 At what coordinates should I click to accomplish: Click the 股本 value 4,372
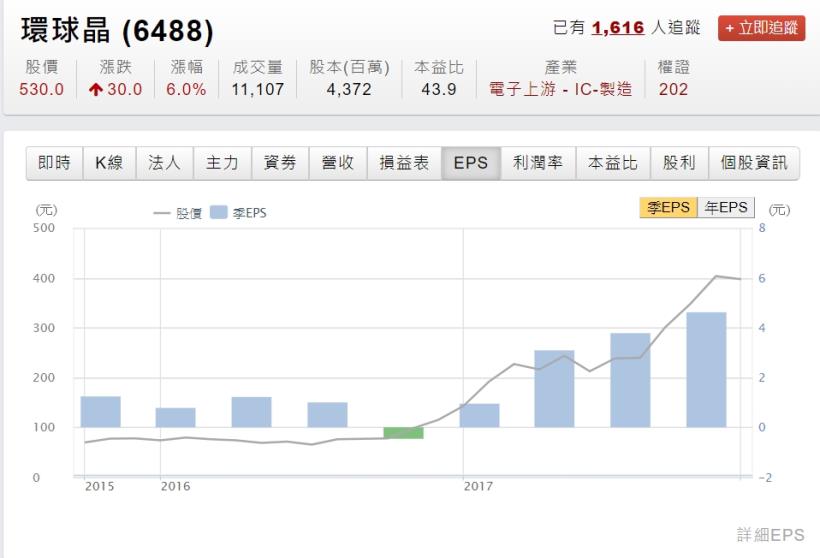click(x=349, y=89)
